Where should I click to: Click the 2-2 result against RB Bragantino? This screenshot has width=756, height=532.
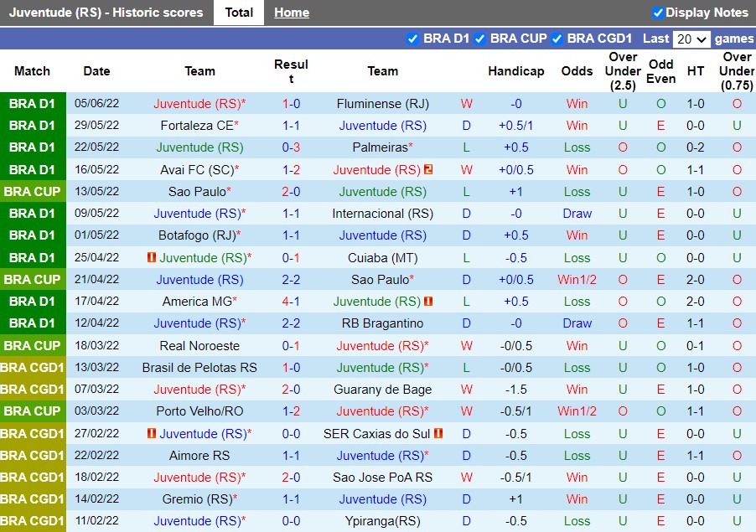291,323
